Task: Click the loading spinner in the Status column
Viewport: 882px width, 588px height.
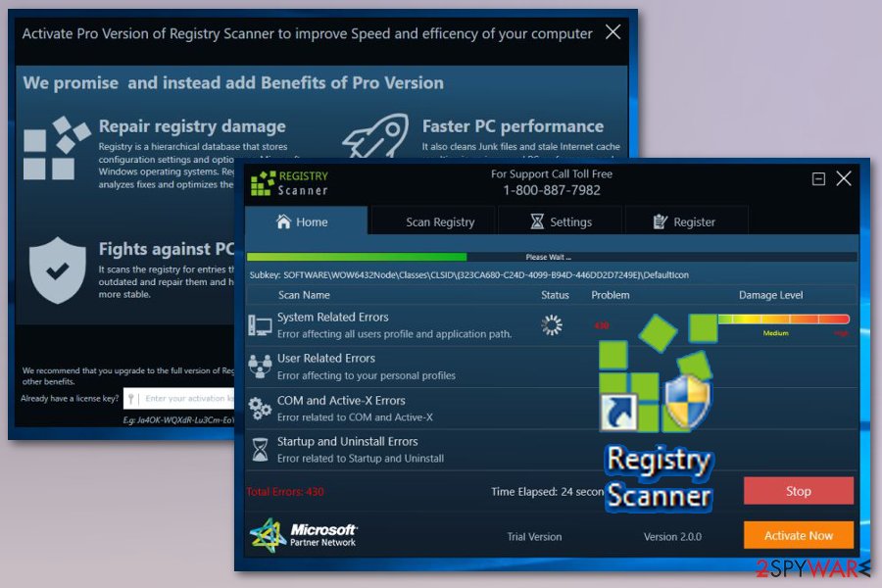Action: pyautogui.click(x=552, y=324)
